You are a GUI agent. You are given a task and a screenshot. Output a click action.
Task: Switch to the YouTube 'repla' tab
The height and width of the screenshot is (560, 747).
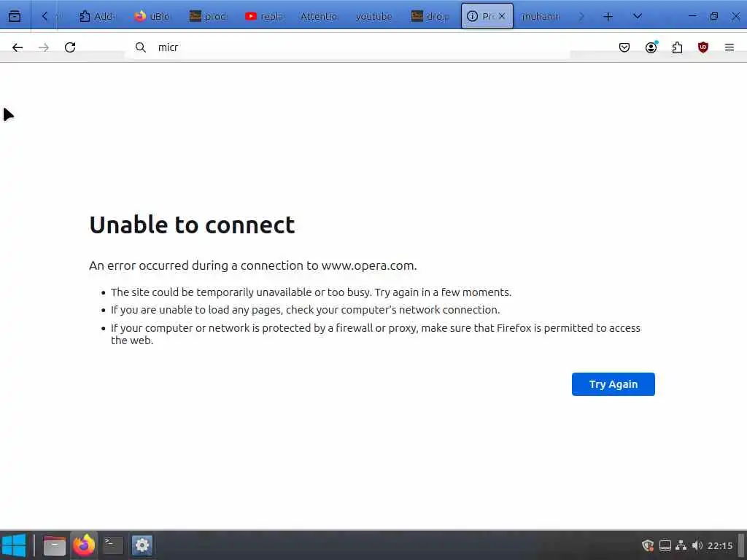[x=264, y=16]
